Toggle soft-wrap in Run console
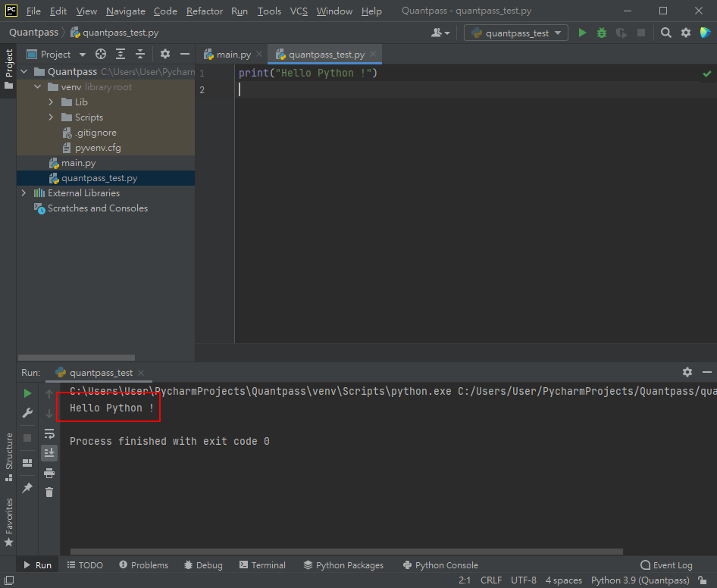 click(x=49, y=433)
